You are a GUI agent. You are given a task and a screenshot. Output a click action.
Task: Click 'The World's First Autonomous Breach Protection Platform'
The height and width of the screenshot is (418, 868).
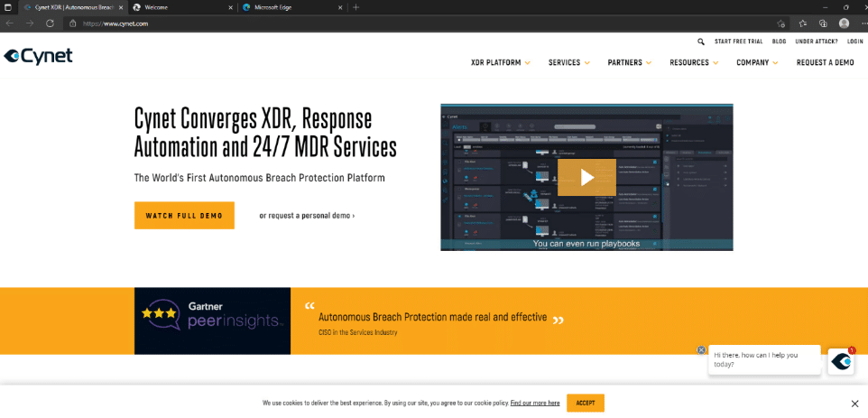(x=259, y=178)
